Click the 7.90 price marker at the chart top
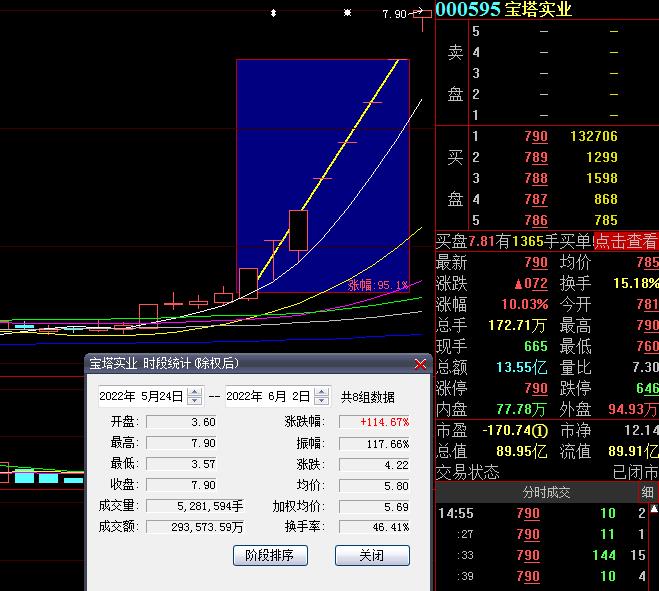This screenshot has width=659, height=591. [394, 14]
